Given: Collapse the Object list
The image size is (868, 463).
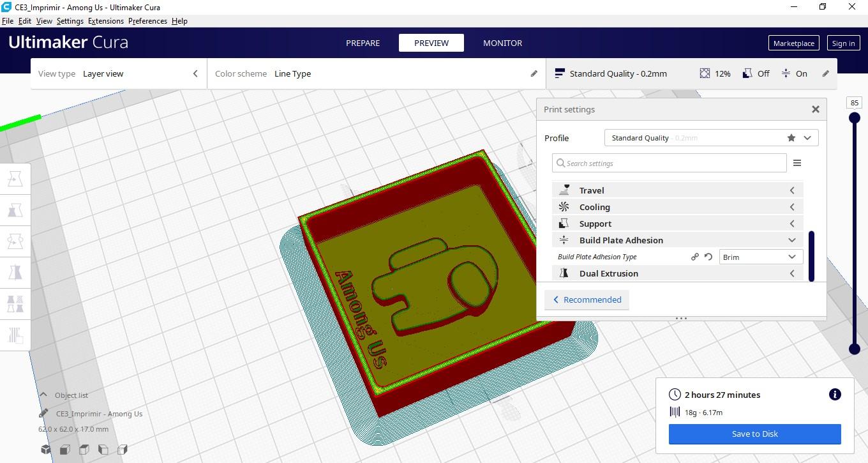Looking at the screenshot, I should [43, 395].
